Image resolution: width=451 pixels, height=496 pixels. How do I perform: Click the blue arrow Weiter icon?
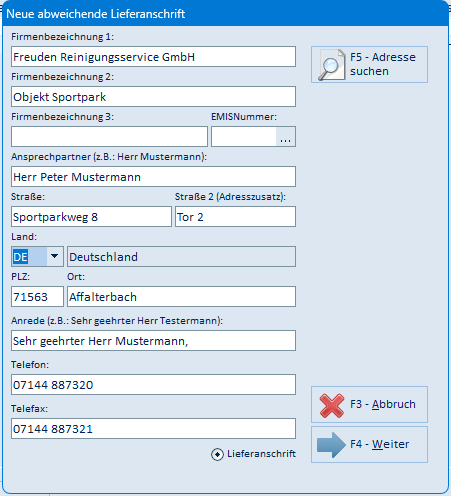point(331,445)
